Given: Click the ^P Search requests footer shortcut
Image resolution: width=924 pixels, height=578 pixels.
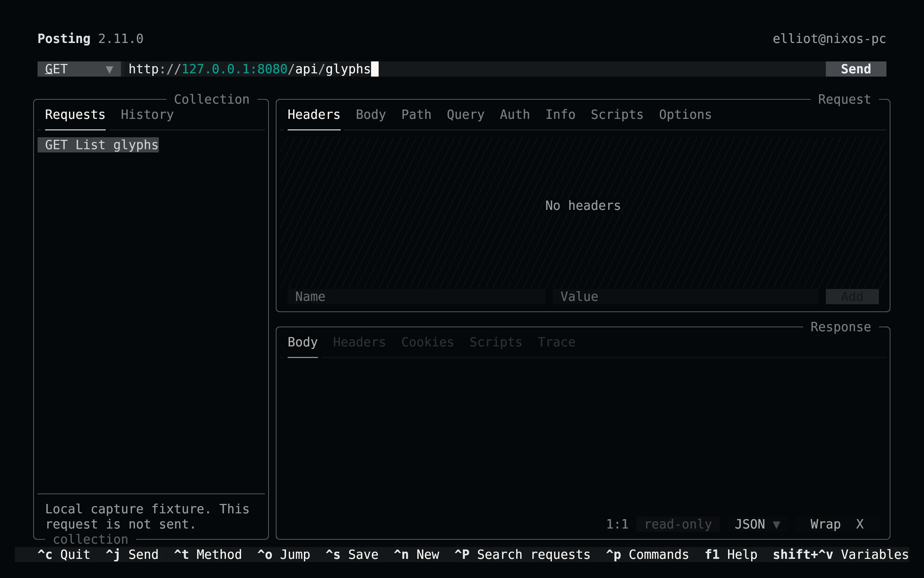Looking at the screenshot, I should 522,554.
